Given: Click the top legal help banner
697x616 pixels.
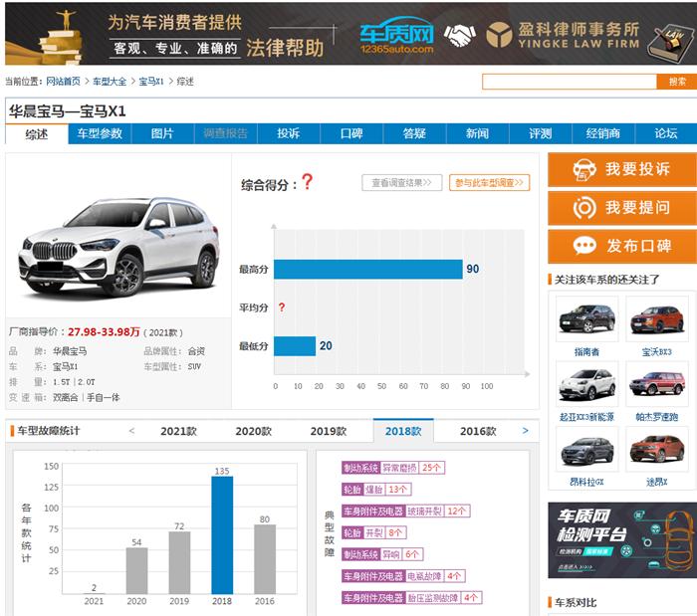Looking at the screenshot, I should pyautogui.click(x=350, y=34).
